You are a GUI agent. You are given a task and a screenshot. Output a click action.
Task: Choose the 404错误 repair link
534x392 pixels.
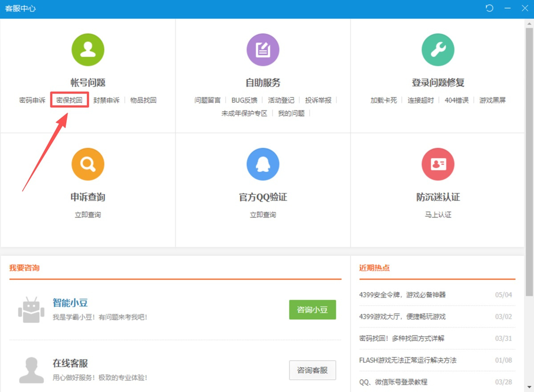(457, 100)
